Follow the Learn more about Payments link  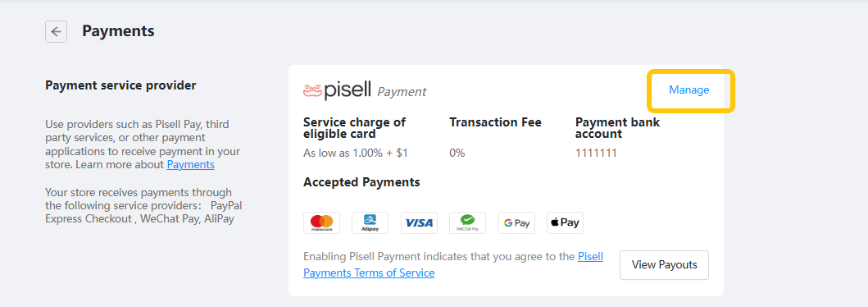pos(190,165)
